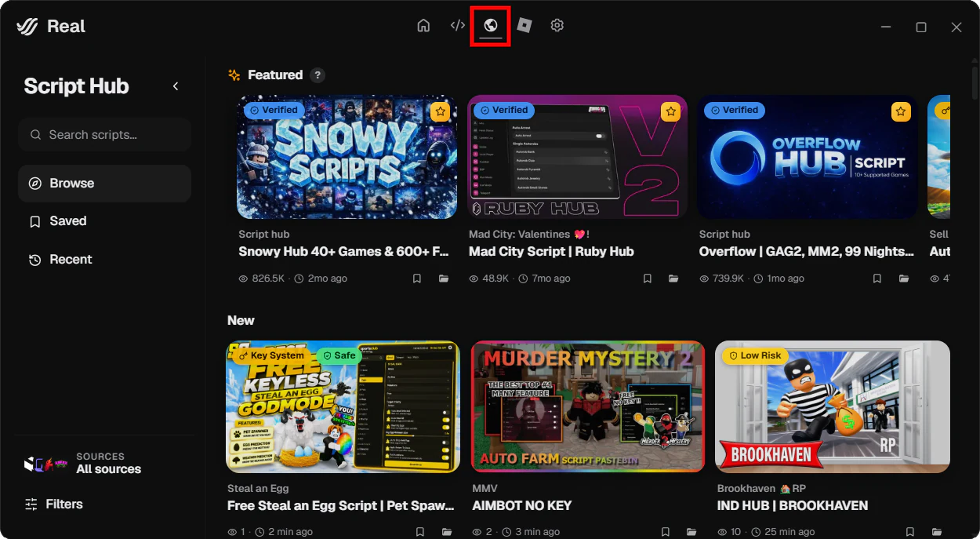The height and width of the screenshot is (539, 980).
Task: Open folder icon for Overflow script
Action: click(x=904, y=279)
